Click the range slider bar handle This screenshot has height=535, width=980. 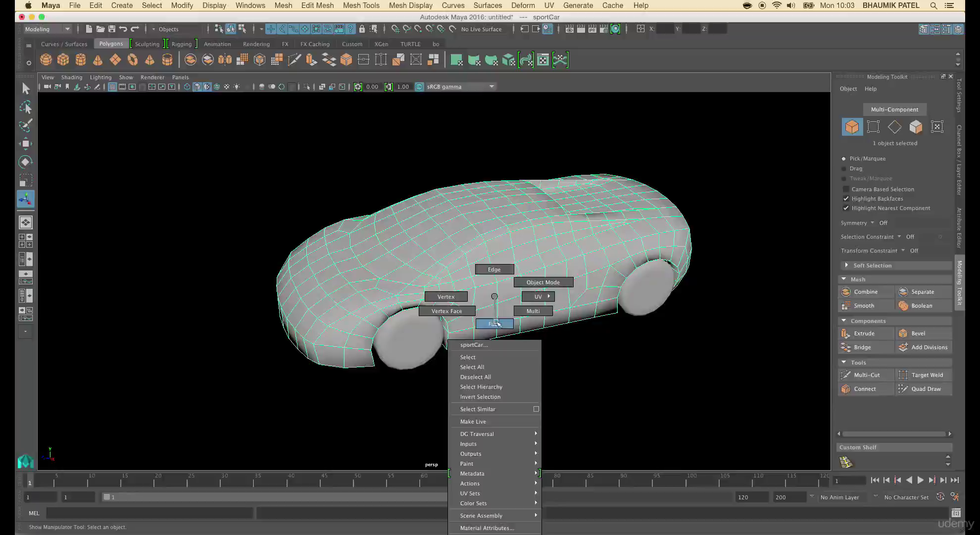pos(106,497)
